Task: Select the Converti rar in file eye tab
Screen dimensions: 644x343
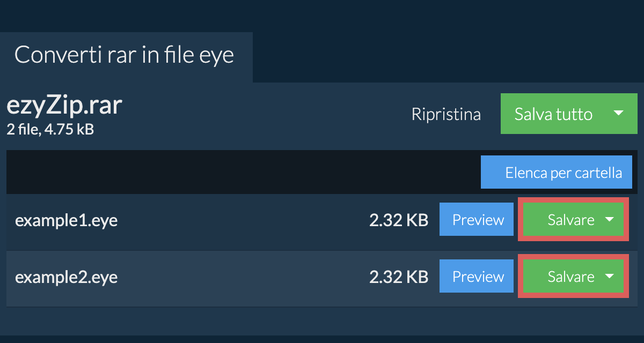Action: pos(125,55)
